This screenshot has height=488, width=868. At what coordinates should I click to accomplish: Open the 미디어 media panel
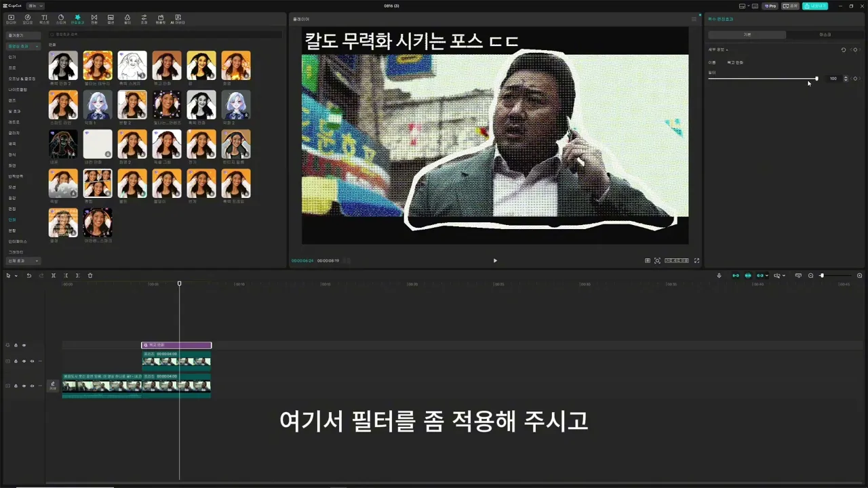coord(11,19)
